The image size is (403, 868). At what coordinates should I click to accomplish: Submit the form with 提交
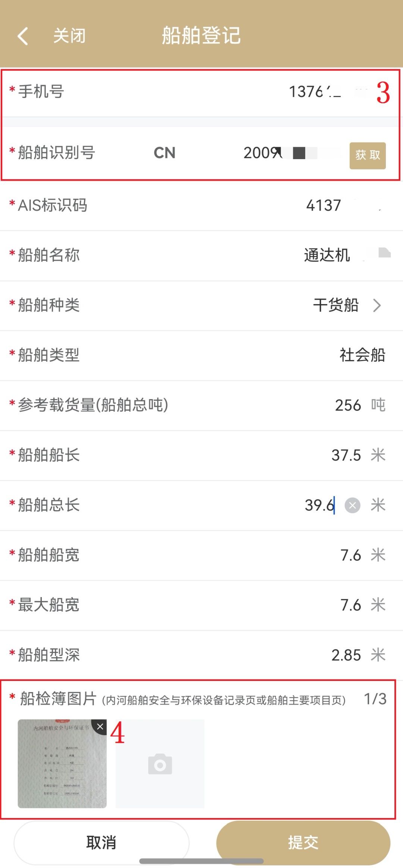pyautogui.click(x=303, y=842)
